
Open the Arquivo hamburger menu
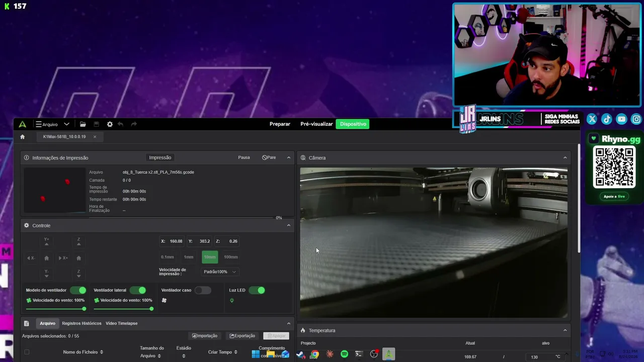(46, 124)
